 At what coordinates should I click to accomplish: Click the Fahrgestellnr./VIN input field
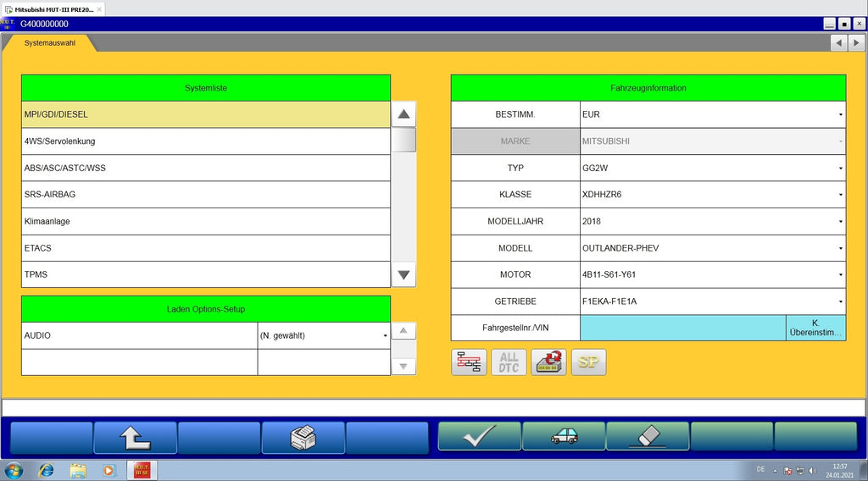tap(682, 329)
